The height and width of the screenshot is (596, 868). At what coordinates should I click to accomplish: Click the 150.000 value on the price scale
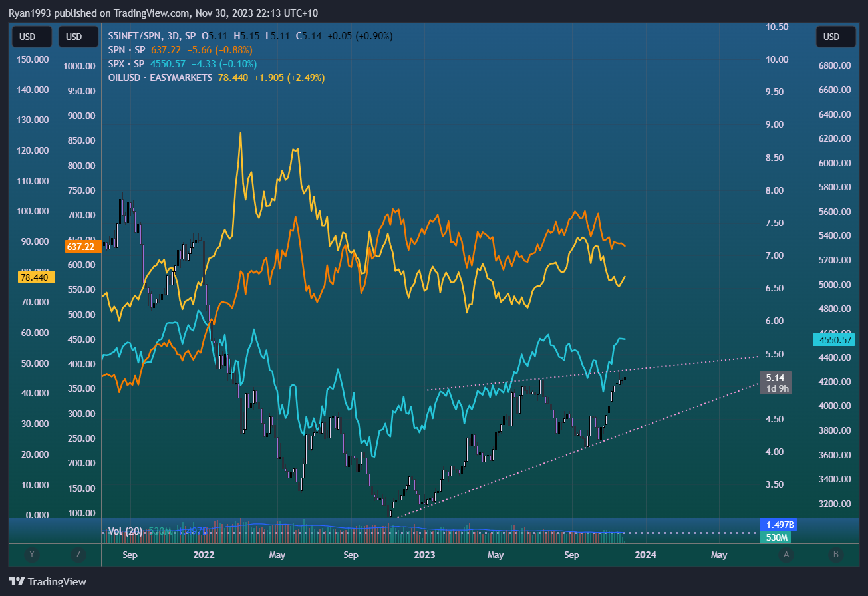coord(33,59)
